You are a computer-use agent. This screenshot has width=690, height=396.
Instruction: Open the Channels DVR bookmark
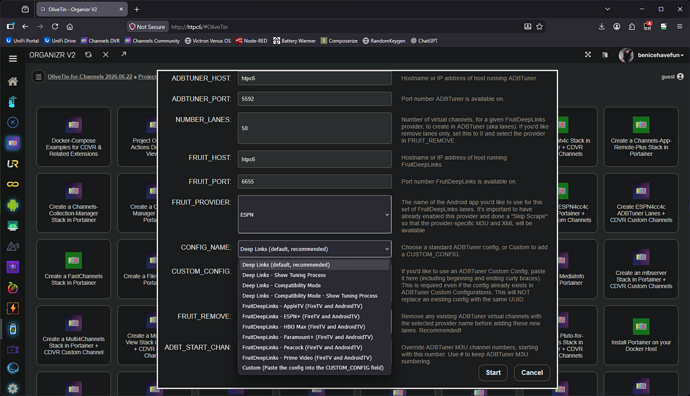click(x=100, y=41)
